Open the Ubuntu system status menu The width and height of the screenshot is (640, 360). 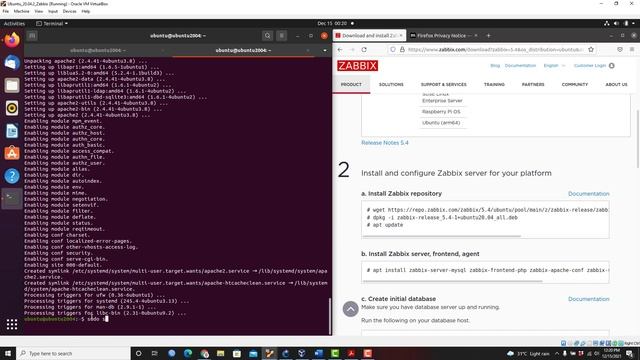[x=619, y=24]
